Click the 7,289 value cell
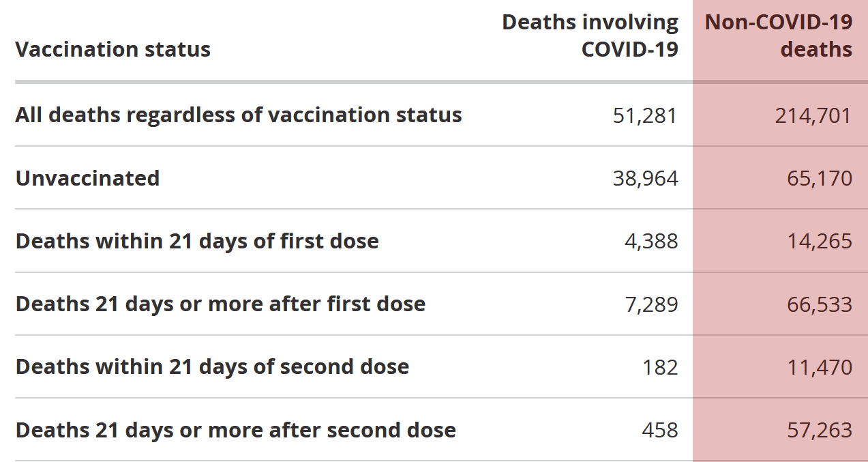The height and width of the screenshot is (462, 868). pyautogui.click(x=651, y=304)
